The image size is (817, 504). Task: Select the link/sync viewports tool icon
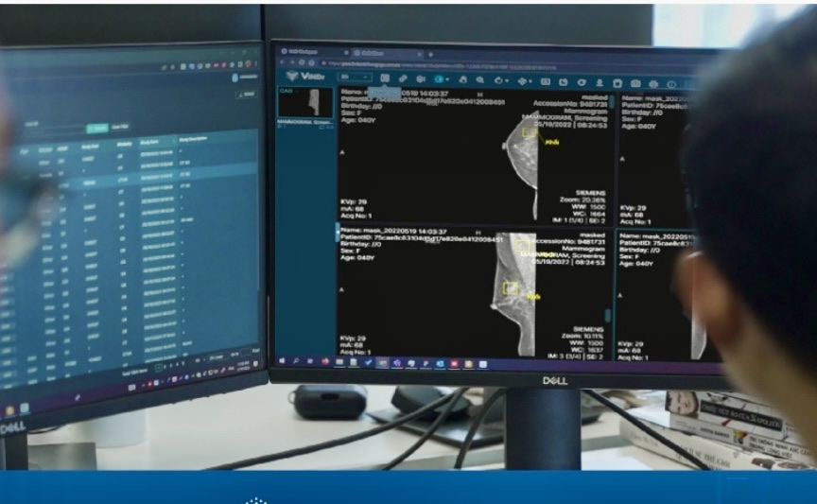[403, 78]
